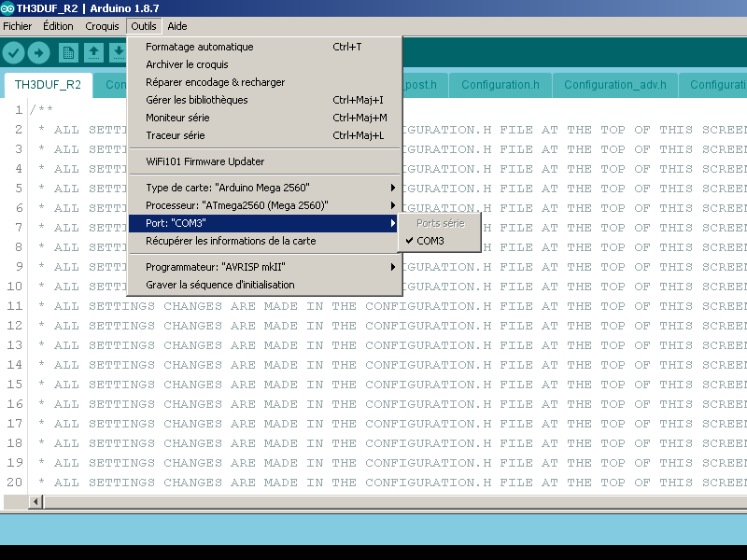Click line number 15 in the gutter
Viewport: 747px width, 560px height.
pos(15,385)
